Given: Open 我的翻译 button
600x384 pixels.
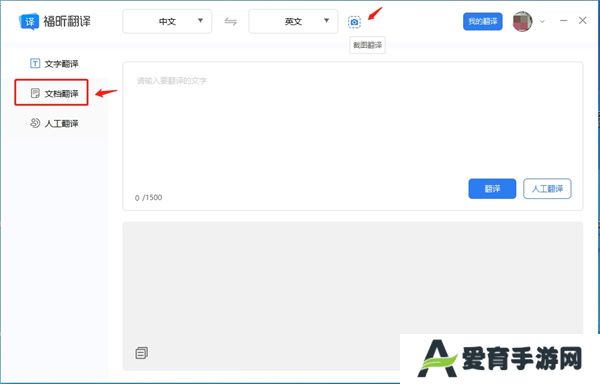Looking at the screenshot, I should (x=483, y=21).
